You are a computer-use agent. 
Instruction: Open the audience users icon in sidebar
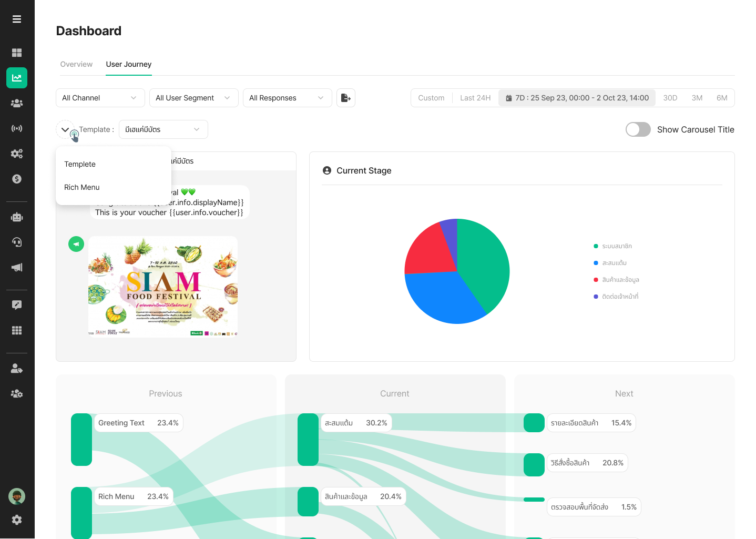tap(17, 103)
